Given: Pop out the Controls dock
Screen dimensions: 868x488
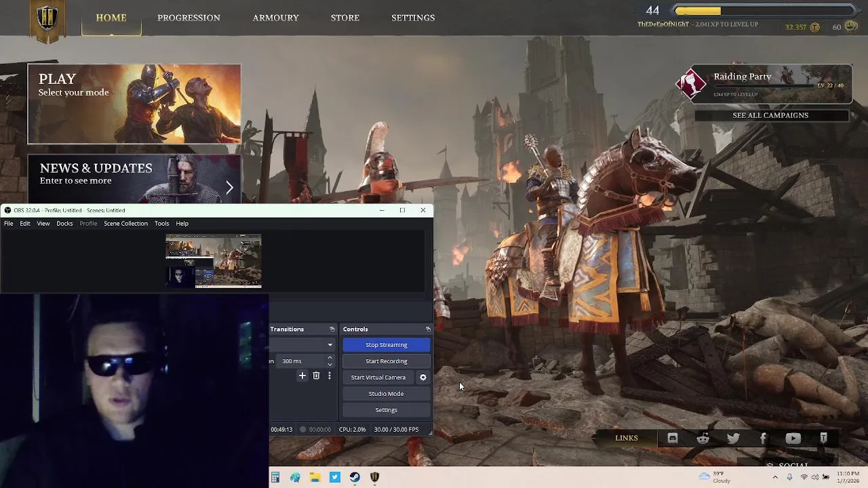Looking at the screenshot, I should point(428,329).
